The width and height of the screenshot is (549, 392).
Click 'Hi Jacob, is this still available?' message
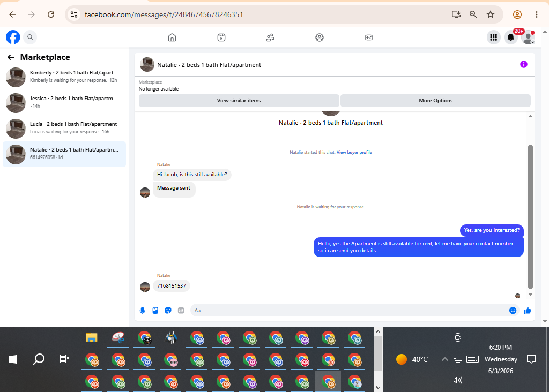[192, 175]
